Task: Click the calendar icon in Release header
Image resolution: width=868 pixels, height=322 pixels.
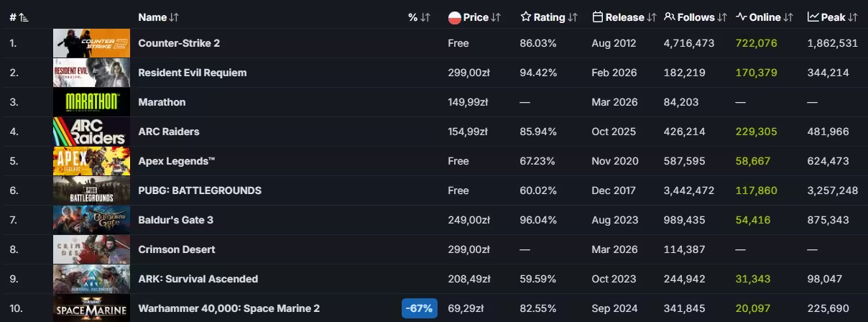Action: pyautogui.click(x=598, y=17)
